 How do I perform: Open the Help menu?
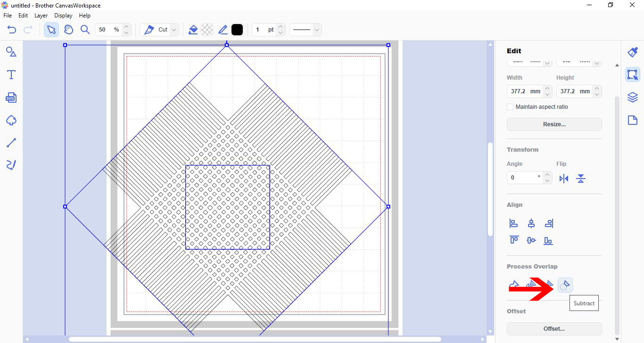(x=85, y=16)
